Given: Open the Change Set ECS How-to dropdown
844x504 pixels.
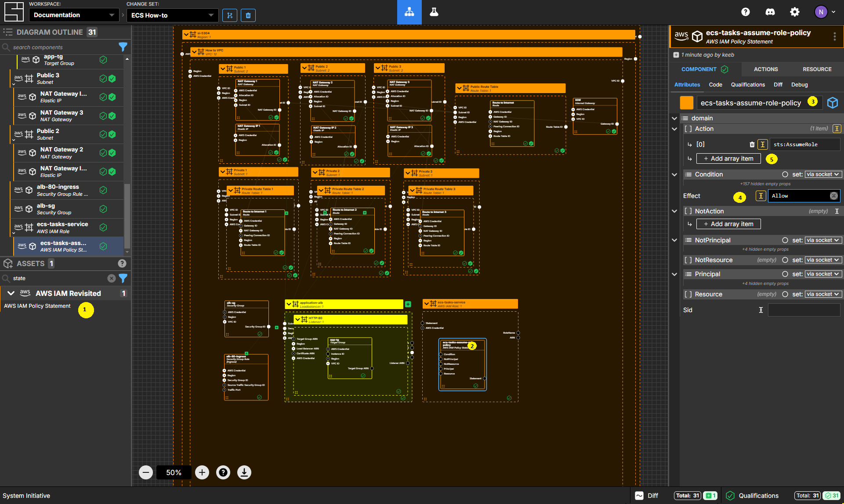Looking at the screenshot, I should pos(172,15).
